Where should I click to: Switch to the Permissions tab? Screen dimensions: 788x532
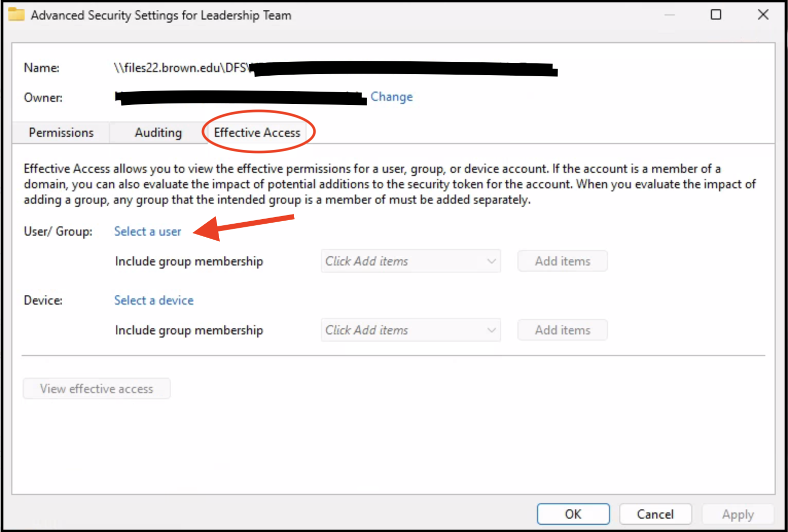pyautogui.click(x=61, y=133)
